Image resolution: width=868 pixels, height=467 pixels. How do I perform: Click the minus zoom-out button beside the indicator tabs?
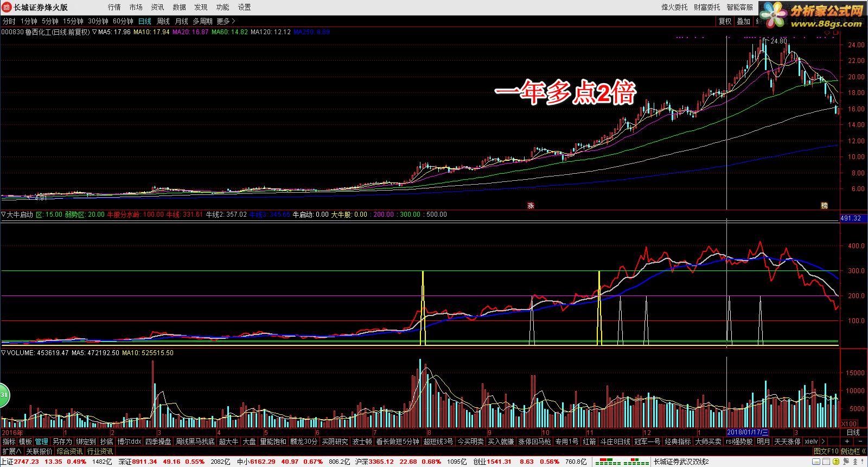[x=860, y=441]
